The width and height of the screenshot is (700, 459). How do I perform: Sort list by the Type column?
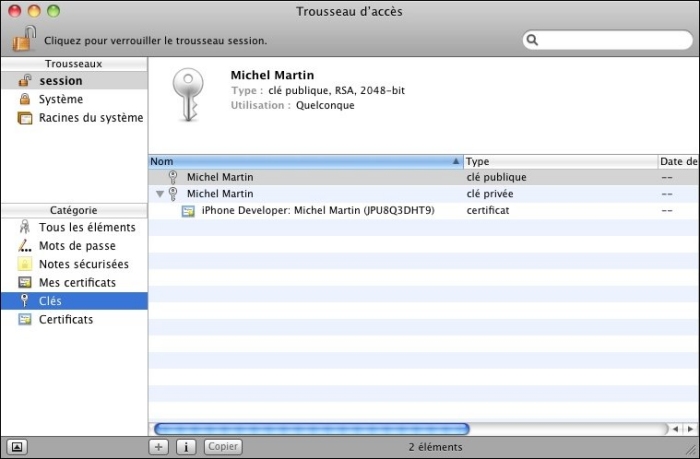[x=558, y=161]
